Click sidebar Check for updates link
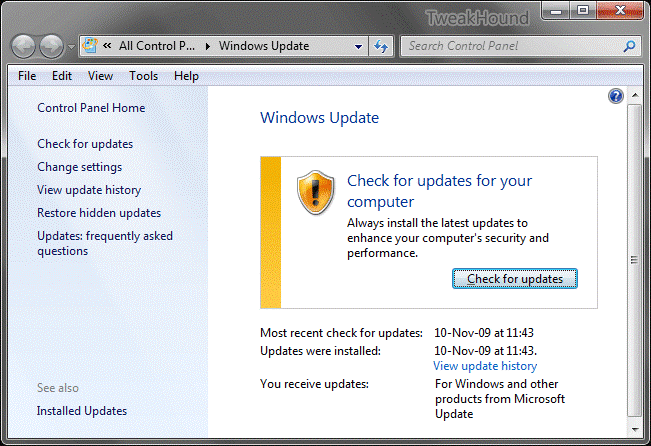Viewport: 651px width, 446px height. pyautogui.click(x=85, y=144)
